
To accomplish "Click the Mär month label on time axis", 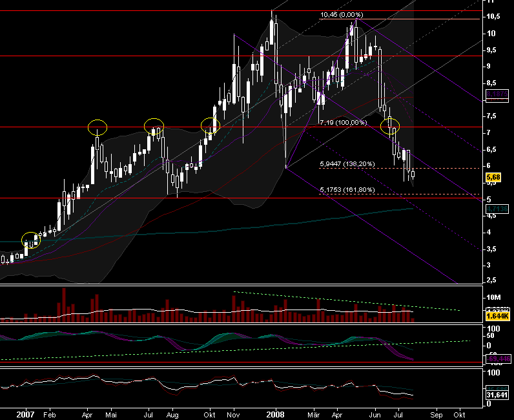I will [314, 415].
